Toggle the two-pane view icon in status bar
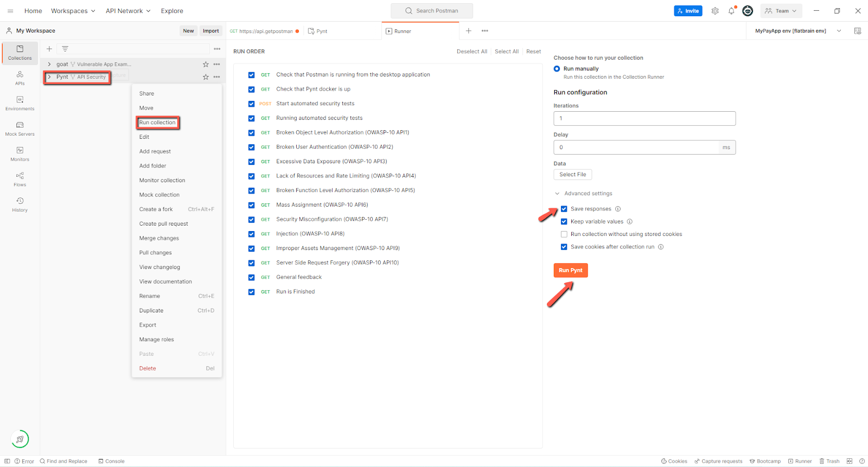868x467 pixels. 850,461
